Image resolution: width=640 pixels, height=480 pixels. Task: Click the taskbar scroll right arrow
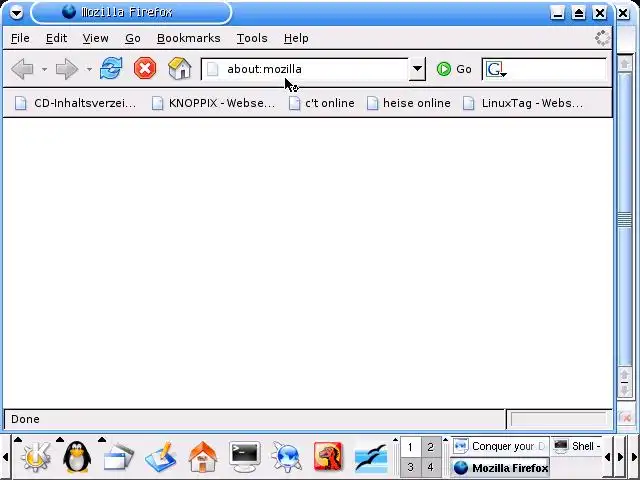[620, 457]
